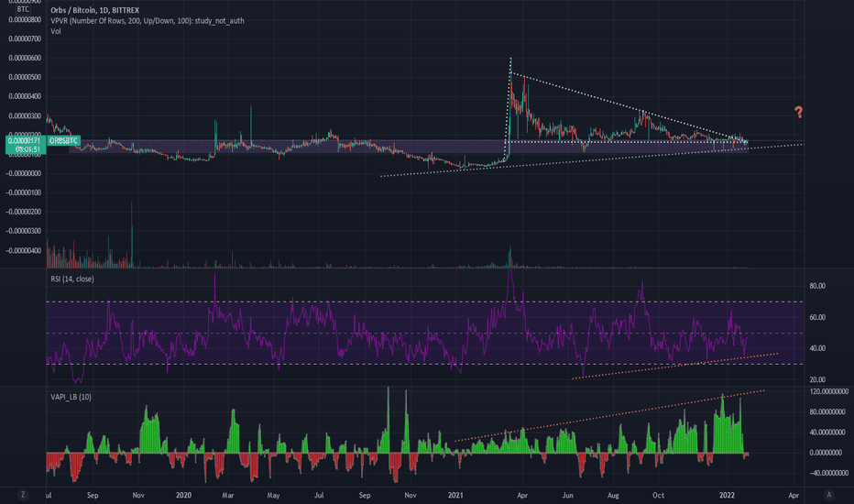Toggle the A auto-scale icon
854x504 pixels.
(x=829, y=495)
